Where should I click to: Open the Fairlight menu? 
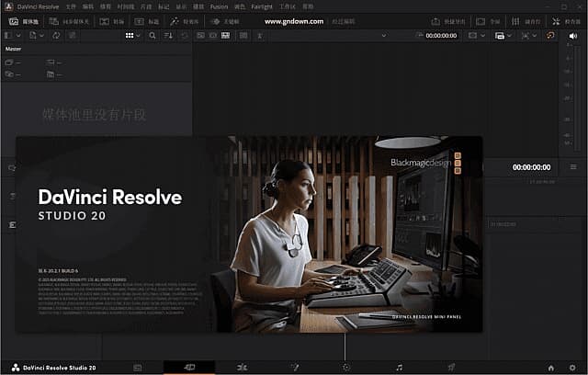[262, 6]
